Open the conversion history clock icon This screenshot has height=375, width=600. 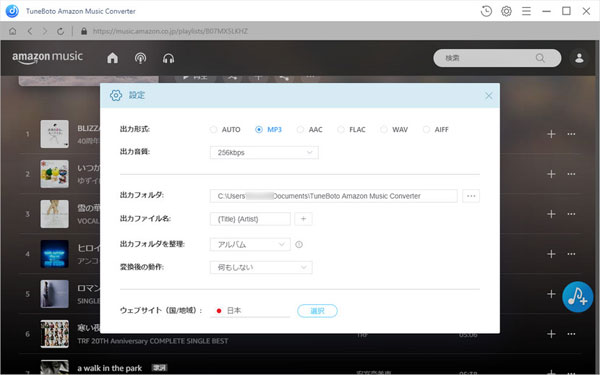486,11
